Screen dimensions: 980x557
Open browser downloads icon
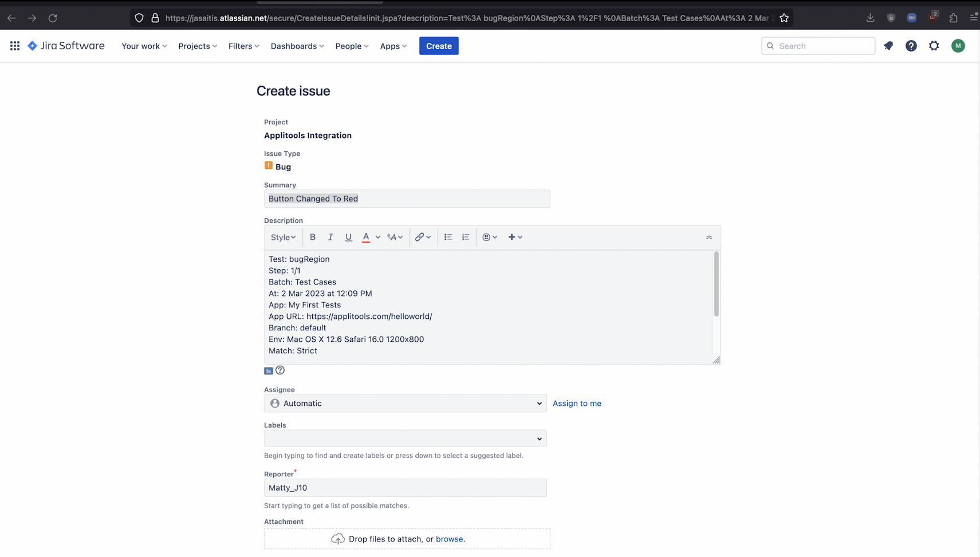pos(870,18)
